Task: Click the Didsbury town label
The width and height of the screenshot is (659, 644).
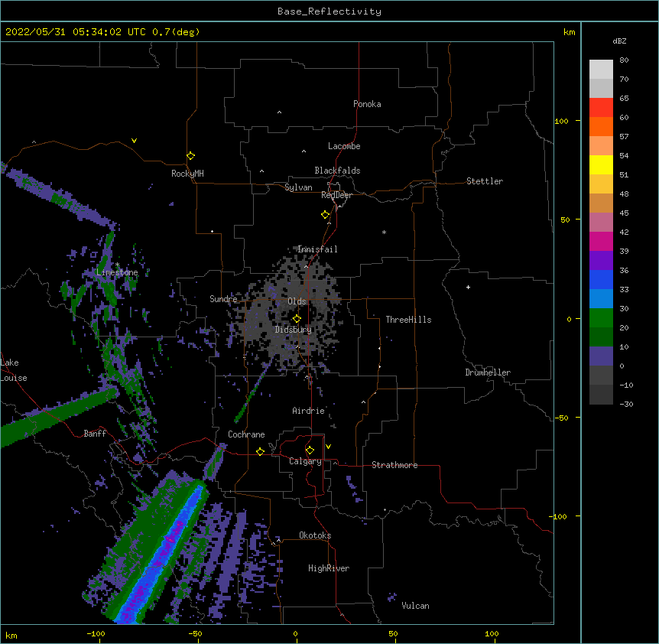Action: pyautogui.click(x=294, y=330)
